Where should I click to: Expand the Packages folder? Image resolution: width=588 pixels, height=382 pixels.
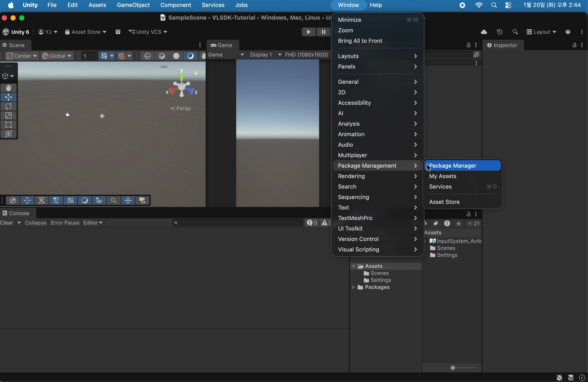click(x=354, y=287)
